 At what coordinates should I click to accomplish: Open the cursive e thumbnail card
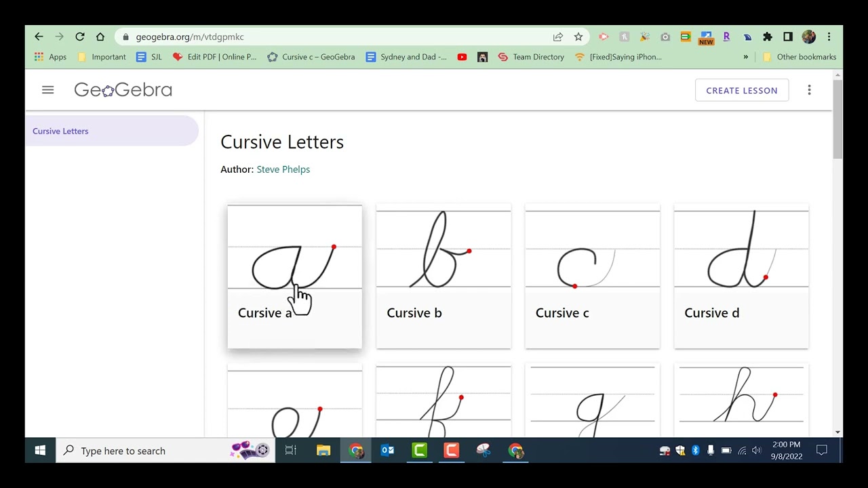point(294,400)
